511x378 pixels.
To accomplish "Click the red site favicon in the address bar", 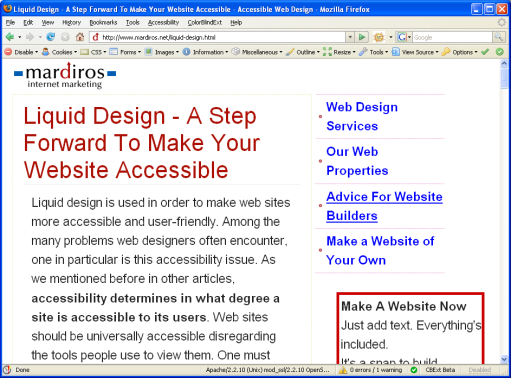I will [96, 37].
